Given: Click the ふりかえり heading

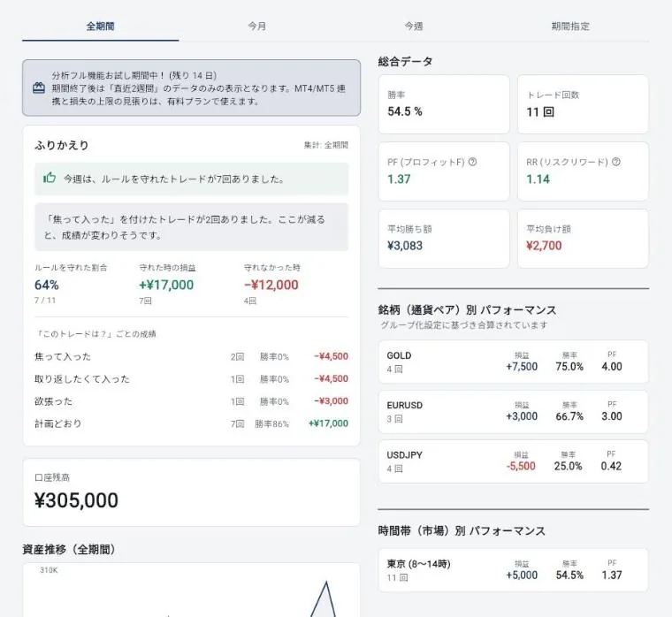Looking at the screenshot, I should point(62,145).
